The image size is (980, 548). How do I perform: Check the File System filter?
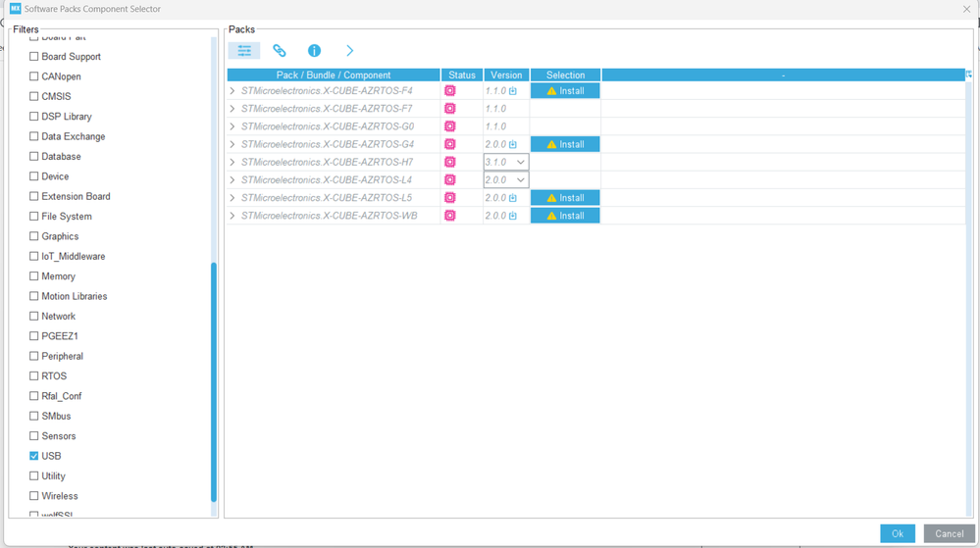point(33,217)
